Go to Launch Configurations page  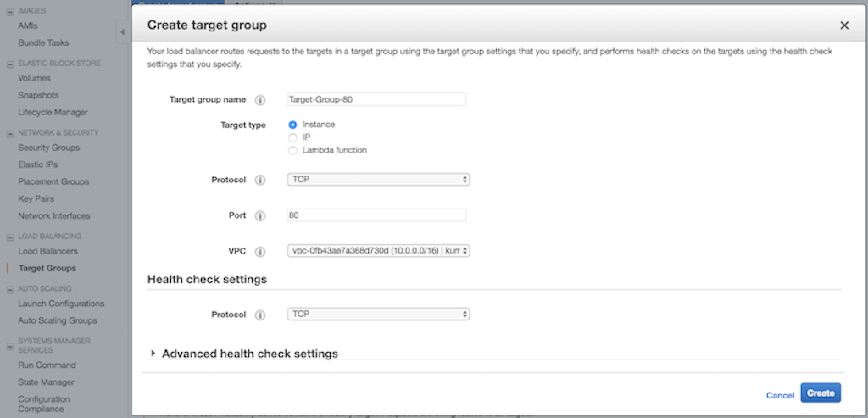(x=61, y=304)
